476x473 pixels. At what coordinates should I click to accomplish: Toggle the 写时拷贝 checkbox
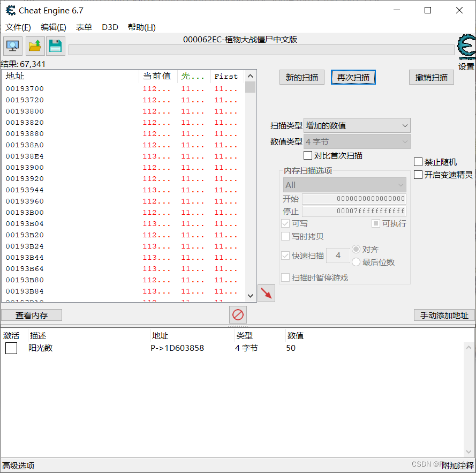coord(285,236)
